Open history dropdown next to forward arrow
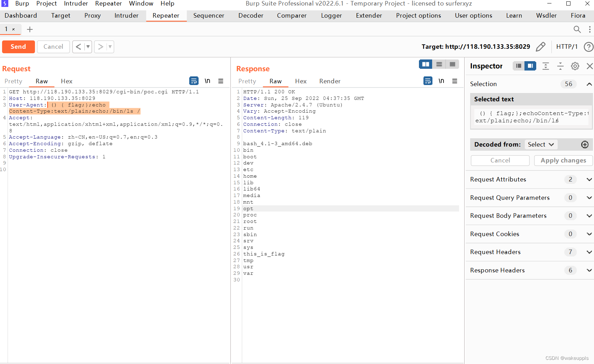The height and width of the screenshot is (364, 594). [x=110, y=47]
